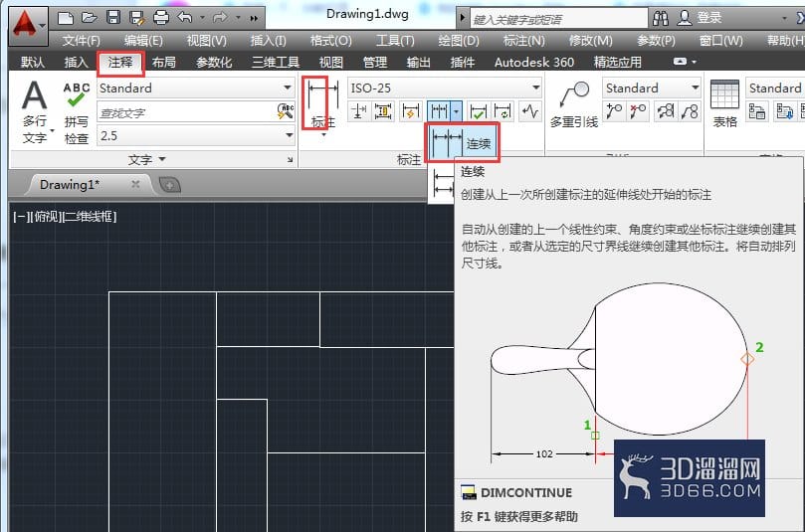Open the 绘图(D) menu
Viewport: 805px width, 532px height.
click(x=459, y=40)
